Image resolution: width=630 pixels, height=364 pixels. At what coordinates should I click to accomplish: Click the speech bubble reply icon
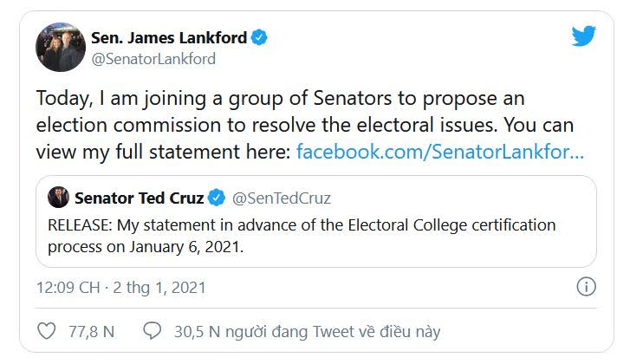point(153,331)
